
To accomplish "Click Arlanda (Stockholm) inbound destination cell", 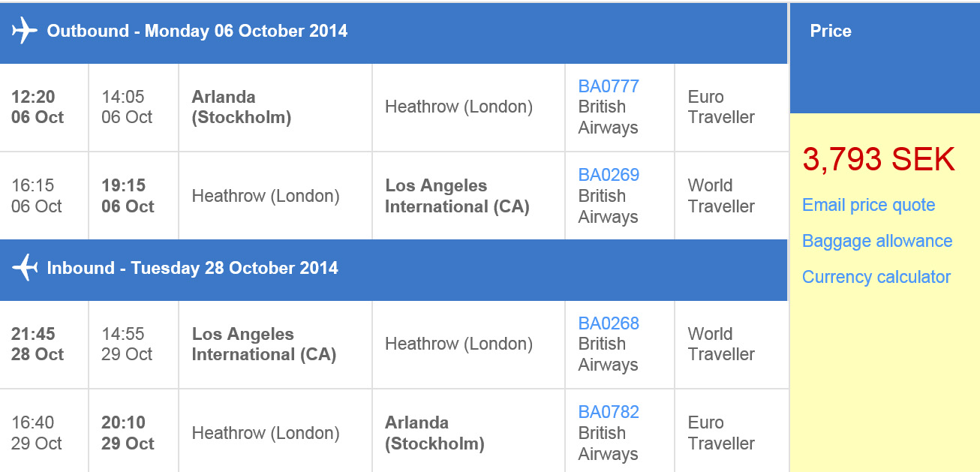I will tap(434, 433).
